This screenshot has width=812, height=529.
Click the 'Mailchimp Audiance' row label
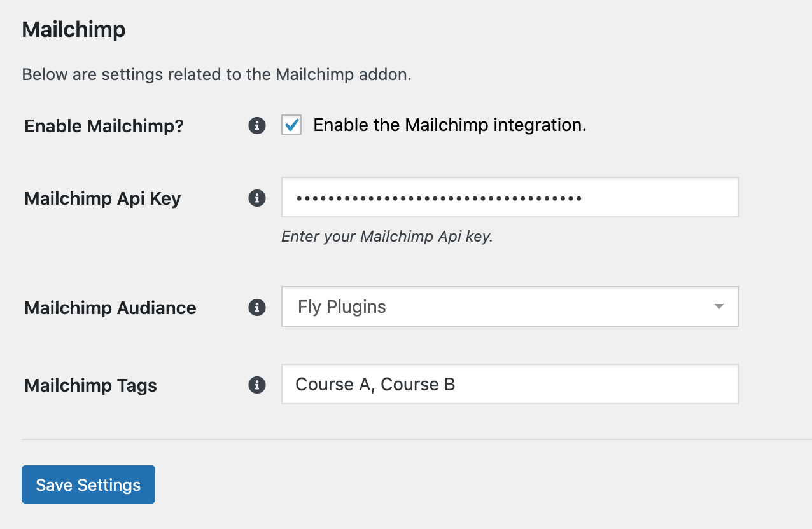[x=110, y=308]
